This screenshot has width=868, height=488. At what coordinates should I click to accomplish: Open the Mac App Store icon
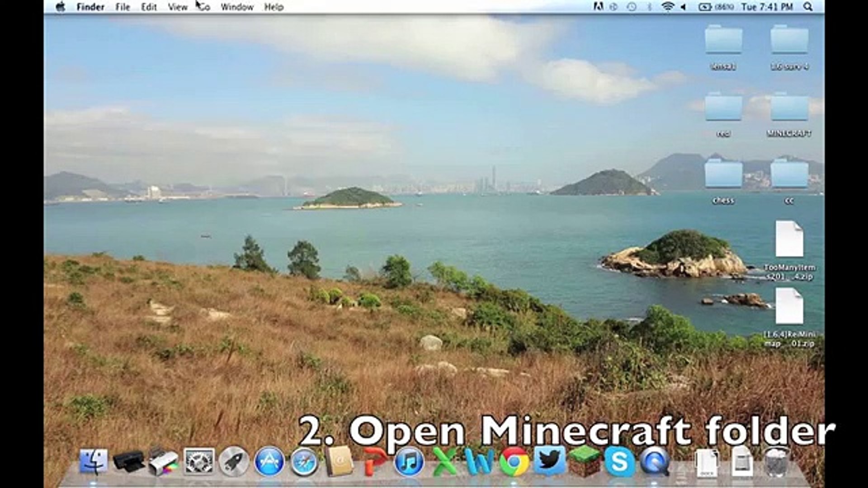tap(269, 462)
